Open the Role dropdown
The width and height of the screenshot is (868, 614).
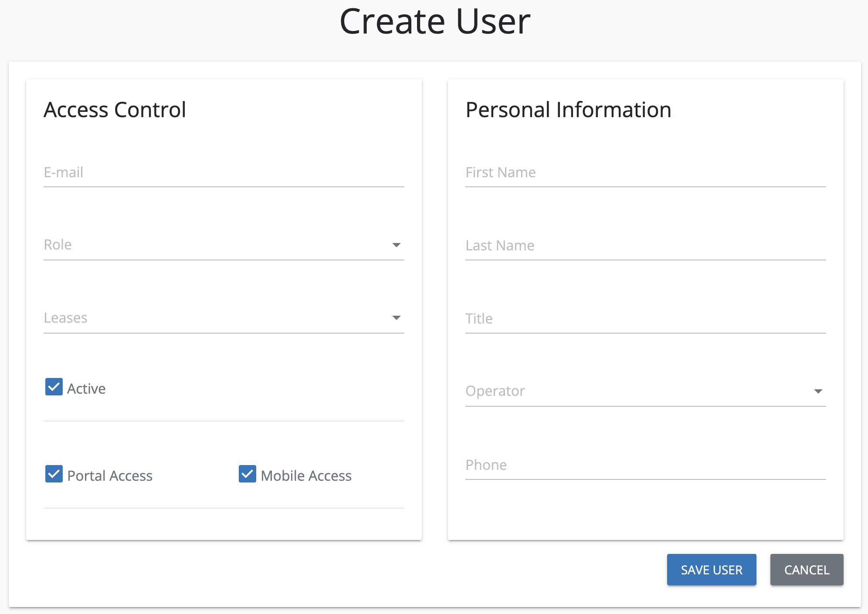point(218,245)
